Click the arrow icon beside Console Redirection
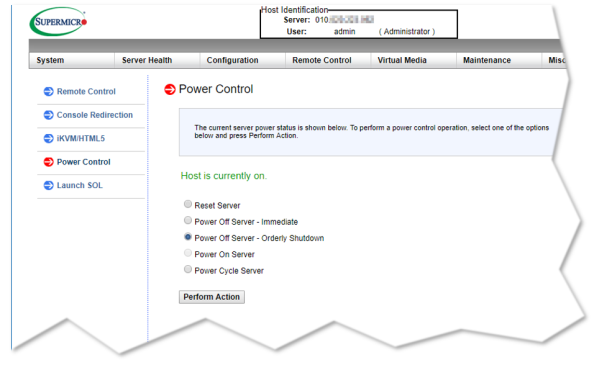This screenshot has height=365, width=594. tap(48, 115)
